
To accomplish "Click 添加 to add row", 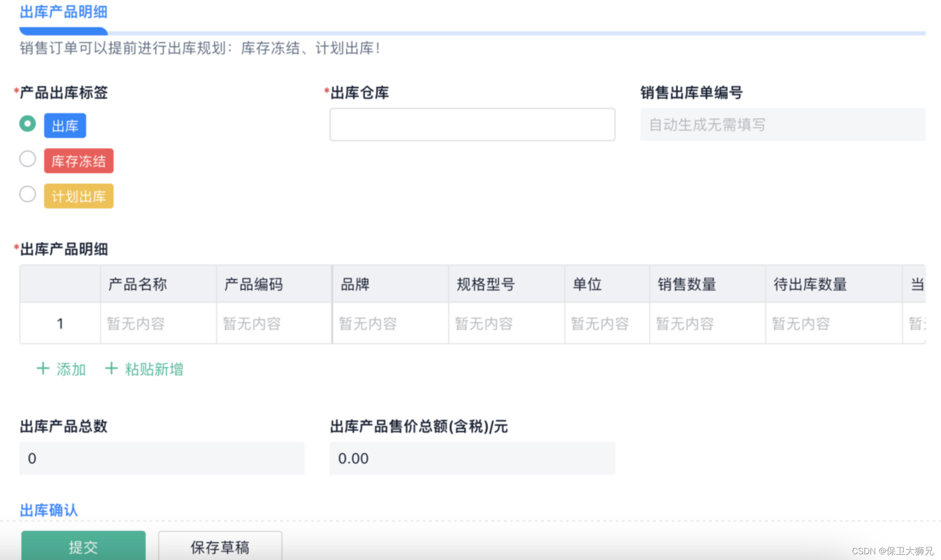I will 71,370.
